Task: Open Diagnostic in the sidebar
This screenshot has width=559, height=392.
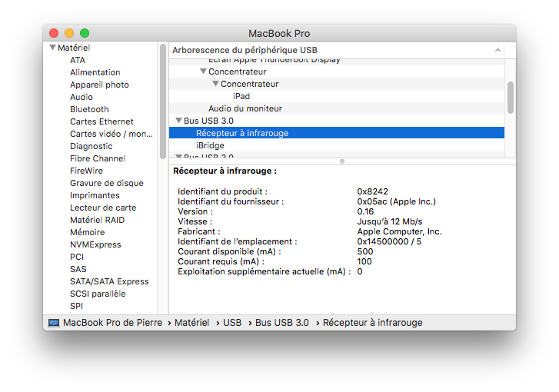Action: point(92,146)
